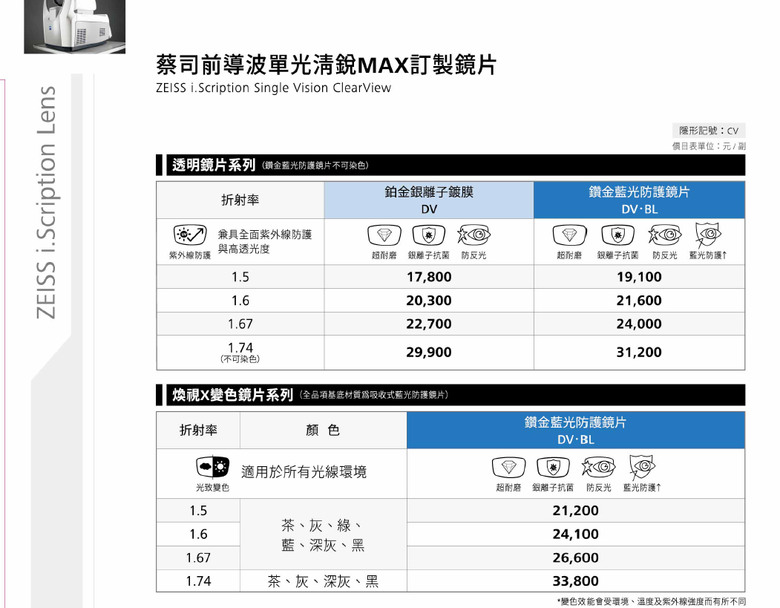Viewport: 780px width, 608px height.
Task: Click 防反光 icon in clear-lens DV·BL column
Action: pyautogui.click(x=665, y=234)
